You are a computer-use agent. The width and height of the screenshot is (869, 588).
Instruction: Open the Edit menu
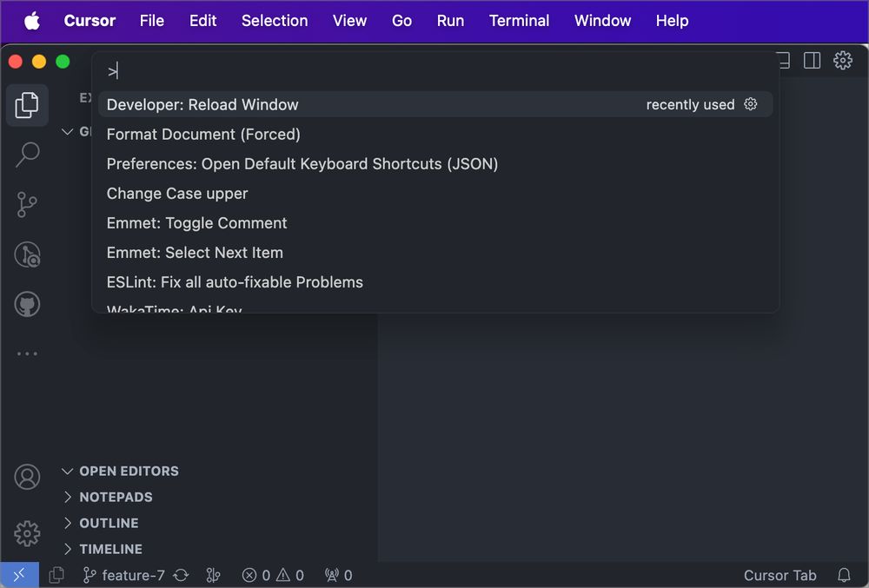point(202,21)
